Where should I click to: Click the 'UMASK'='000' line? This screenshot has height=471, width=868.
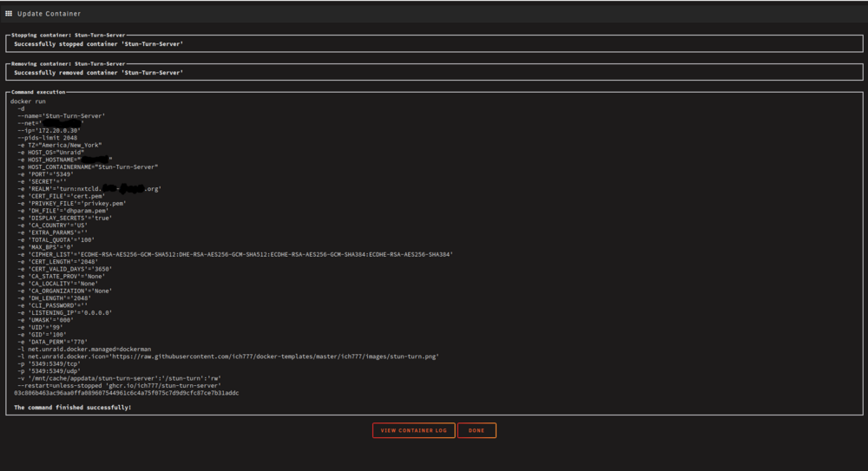[x=45, y=320]
